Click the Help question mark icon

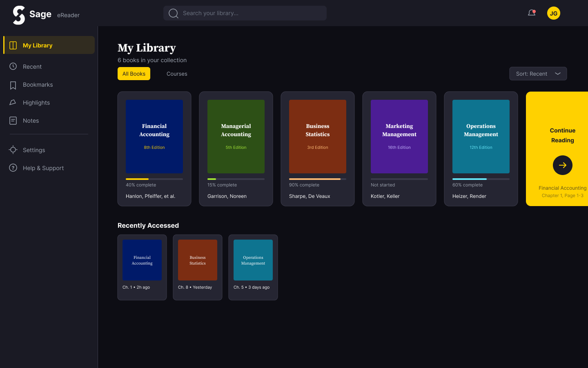click(x=13, y=168)
